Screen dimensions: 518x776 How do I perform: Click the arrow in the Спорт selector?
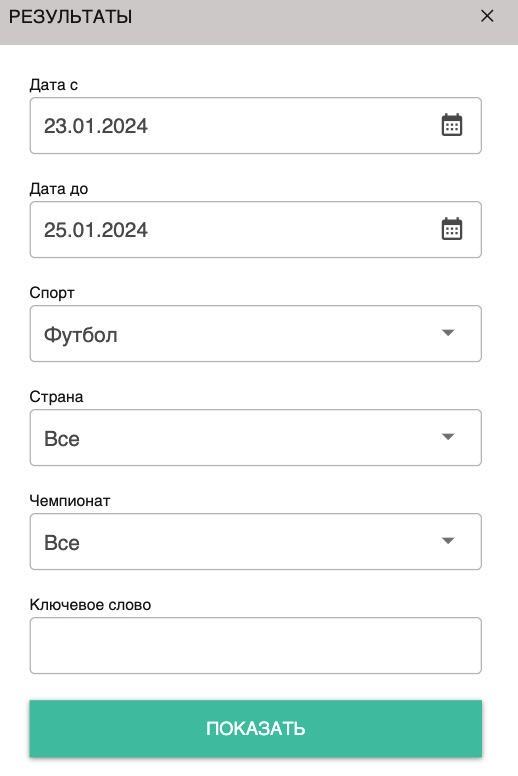(448, 333)
